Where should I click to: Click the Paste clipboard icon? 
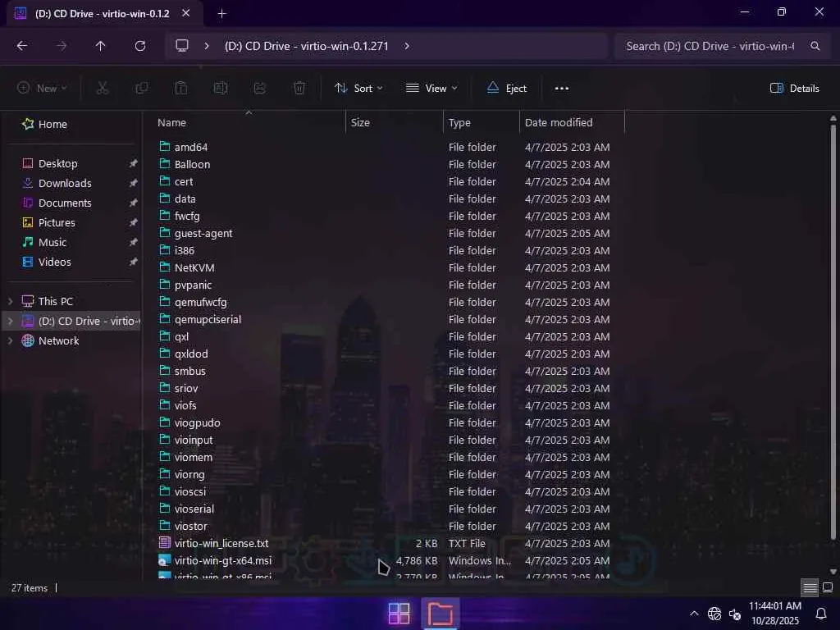[181, 88]
